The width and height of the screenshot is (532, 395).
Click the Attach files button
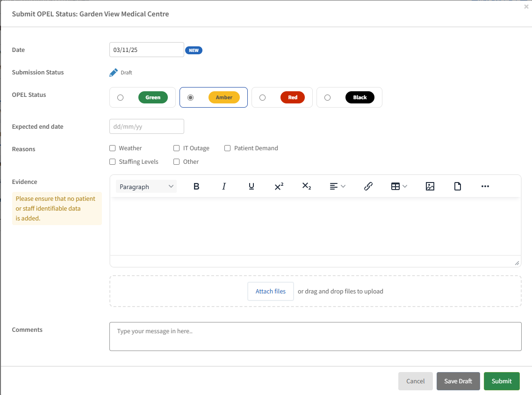click(x=270, y=292)
